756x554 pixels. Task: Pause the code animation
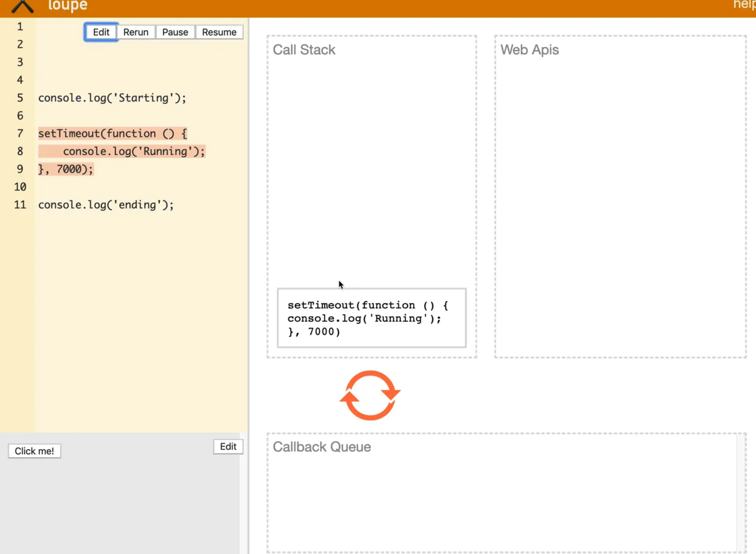(175, 32)
